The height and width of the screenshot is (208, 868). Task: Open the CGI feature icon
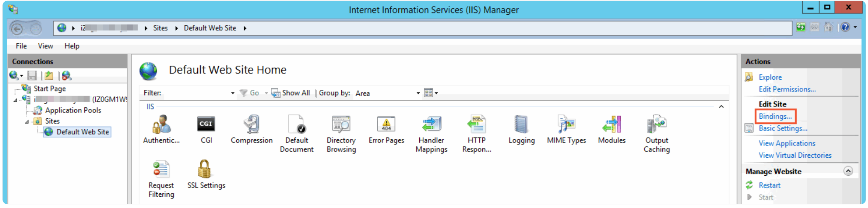(x=206, y=124)
